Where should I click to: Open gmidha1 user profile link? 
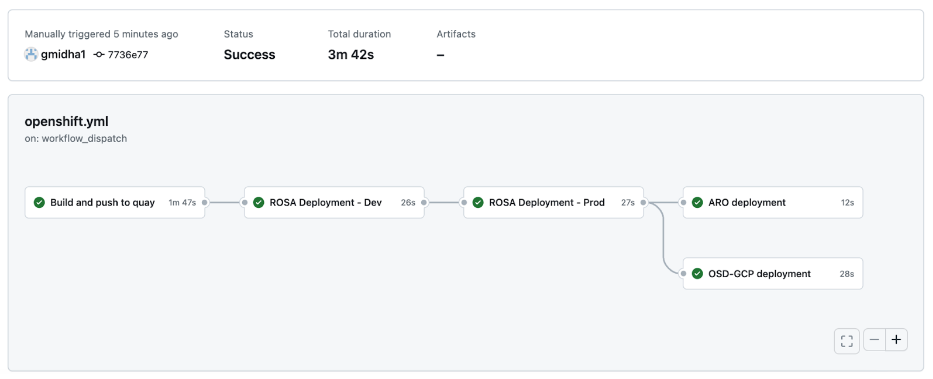click(x=63, y=54)
